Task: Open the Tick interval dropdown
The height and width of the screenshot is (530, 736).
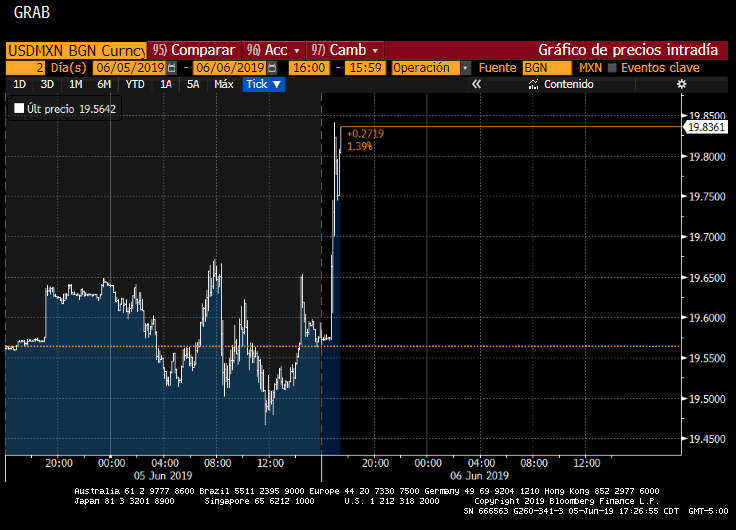Action: [264, 84]
